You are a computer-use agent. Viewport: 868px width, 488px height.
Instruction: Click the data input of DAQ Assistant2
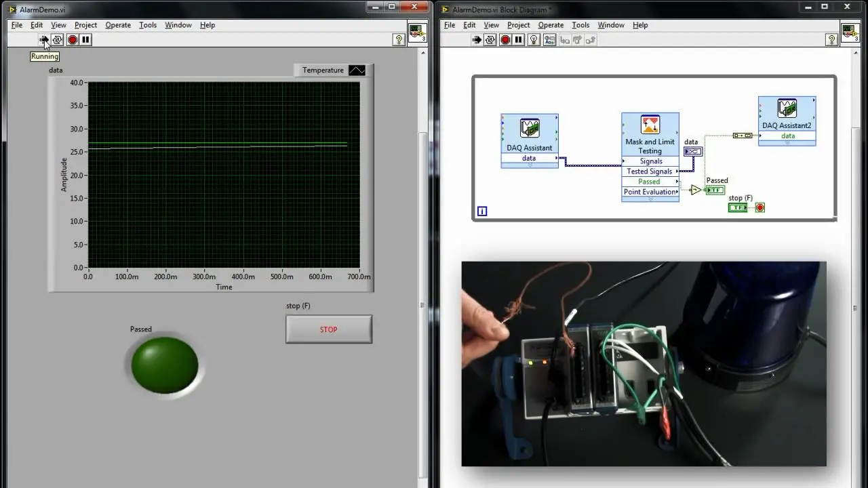click(787, 136)
